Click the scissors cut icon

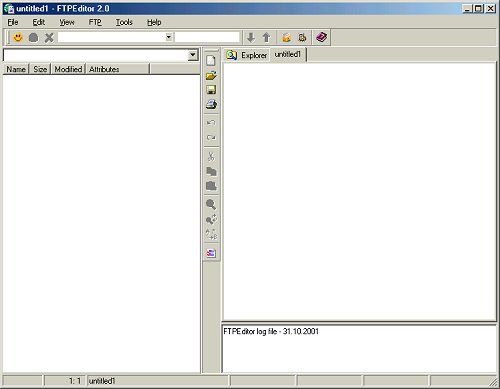tap(211, 156)
